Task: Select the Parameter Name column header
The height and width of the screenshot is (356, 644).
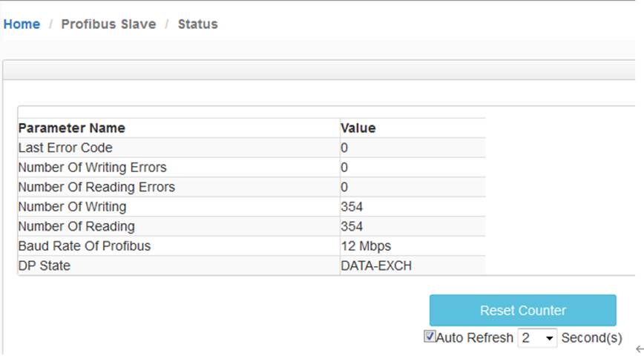Action: 71,128
